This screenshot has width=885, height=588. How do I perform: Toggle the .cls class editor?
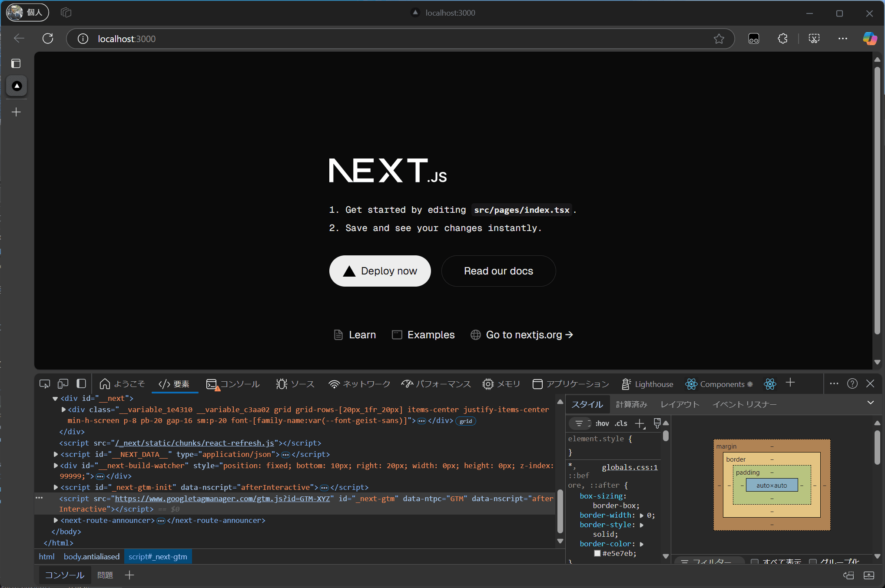point(621,423)
